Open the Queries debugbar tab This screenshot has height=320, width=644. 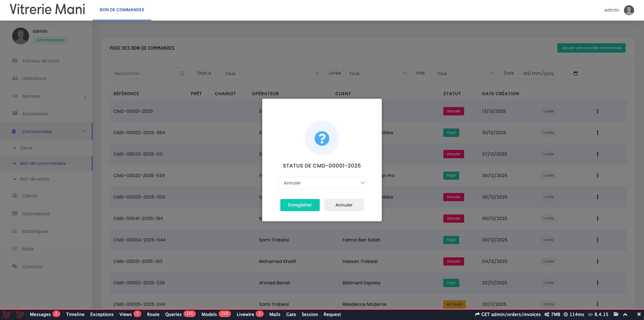[x=180, y=314]
